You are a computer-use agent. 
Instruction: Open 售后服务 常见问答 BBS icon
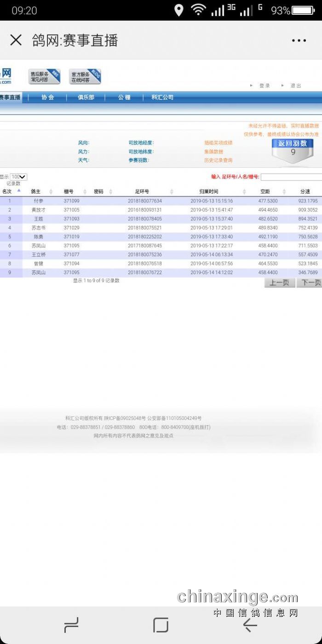(x=44, y=76)
